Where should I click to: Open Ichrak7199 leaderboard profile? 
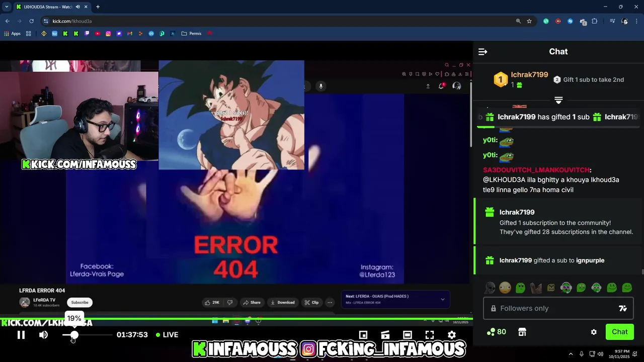click(x=529, y=75)
